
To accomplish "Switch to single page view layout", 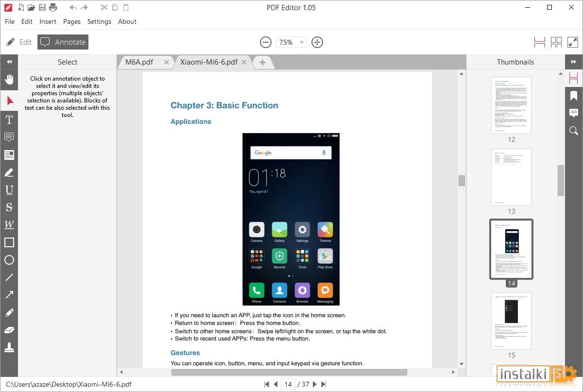I will tap(540, 42).
